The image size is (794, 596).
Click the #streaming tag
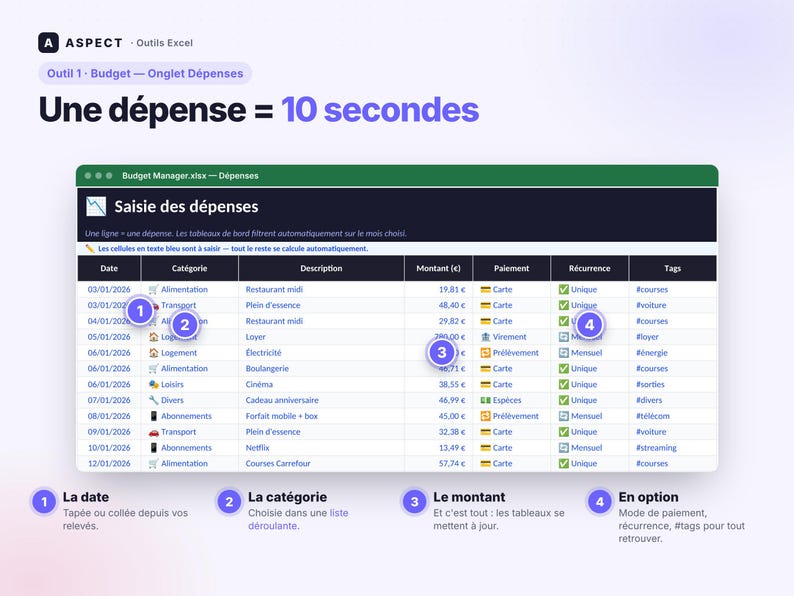(x=656, y=448)
